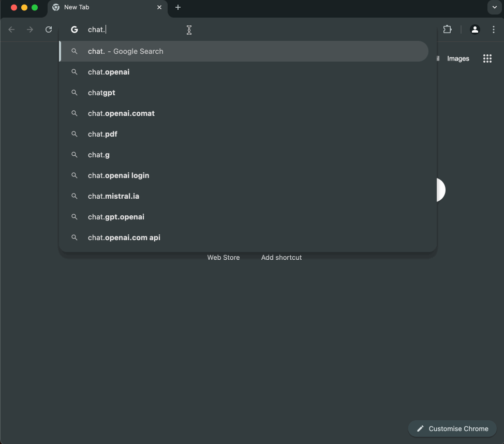Screen dimensions: 504x444
Task: Pick the "chat.openai login" suggestion
Action: (x=118, y=175)
